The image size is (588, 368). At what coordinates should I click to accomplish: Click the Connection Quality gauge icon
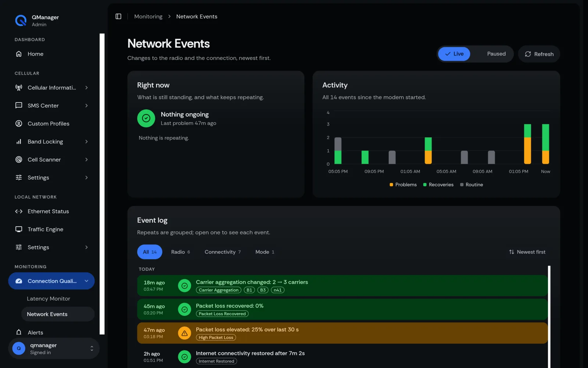19,281
